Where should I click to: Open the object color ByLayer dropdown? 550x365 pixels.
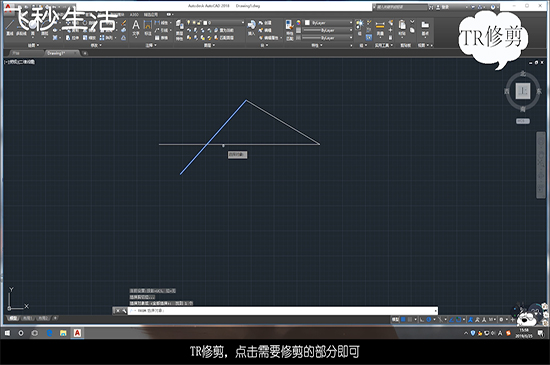[328, 22]
